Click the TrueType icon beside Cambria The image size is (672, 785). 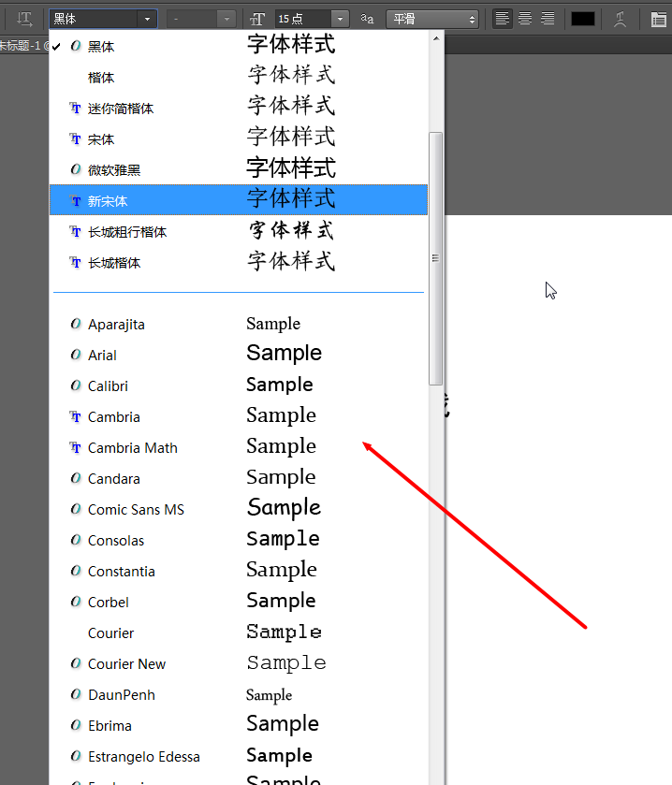click(75, 416)
